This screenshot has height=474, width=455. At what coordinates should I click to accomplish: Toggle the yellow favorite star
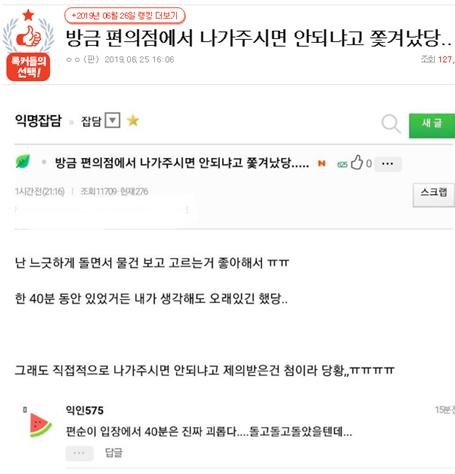pos(133,120)
